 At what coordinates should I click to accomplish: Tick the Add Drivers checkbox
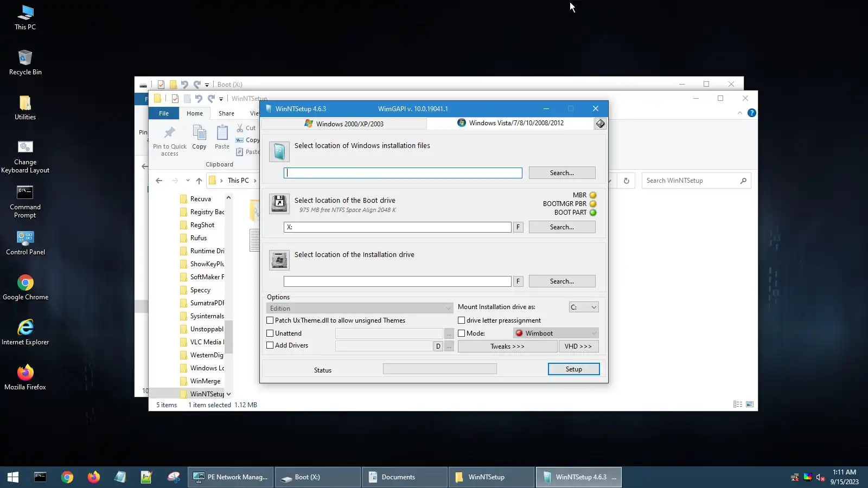(270, 345)
